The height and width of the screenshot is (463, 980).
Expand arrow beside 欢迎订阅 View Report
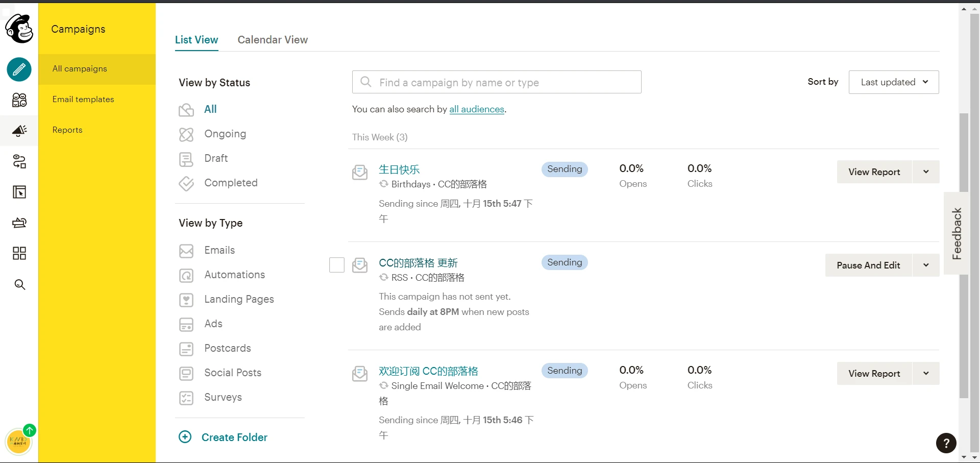(926, 374)
